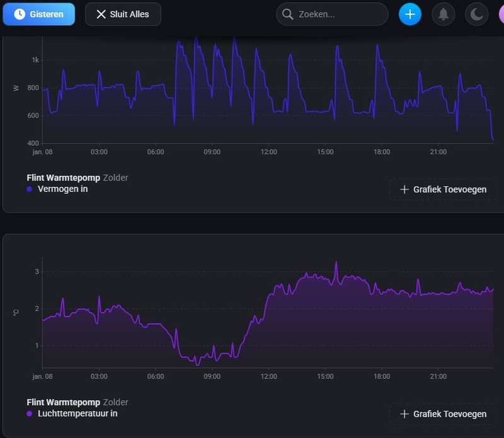Open Flint Warmtepomp title under the power chart
Viewport: 504px width, 438px height.
[63, 177]
